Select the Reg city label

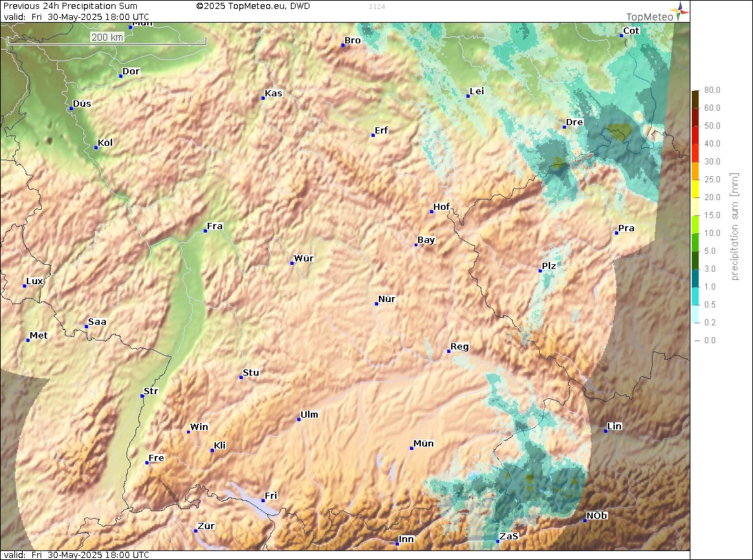point(459,346)
